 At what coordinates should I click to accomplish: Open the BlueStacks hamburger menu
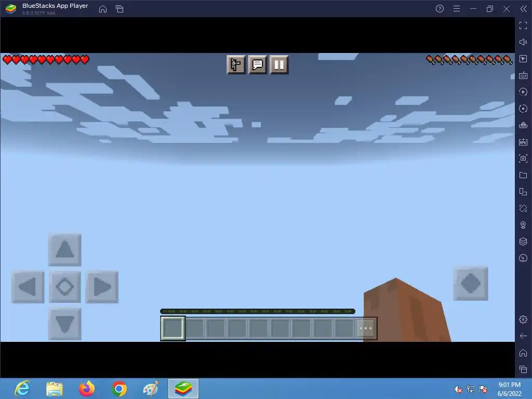tap(457, 9)
